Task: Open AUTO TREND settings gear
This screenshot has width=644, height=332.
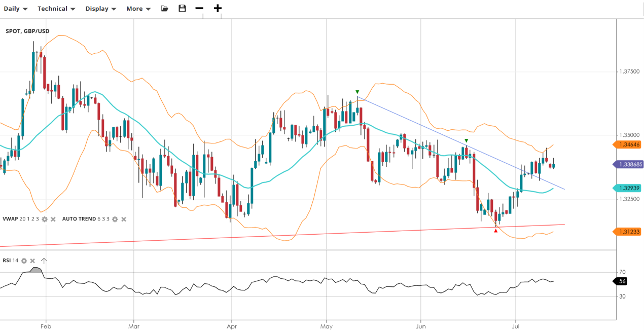Action: (x=115, y=219)
